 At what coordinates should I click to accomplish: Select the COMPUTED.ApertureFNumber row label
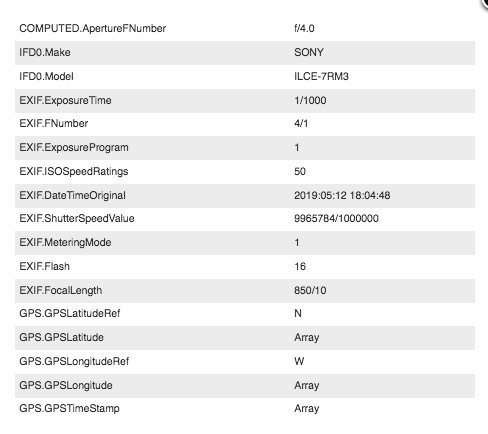(x=93, y=29)
